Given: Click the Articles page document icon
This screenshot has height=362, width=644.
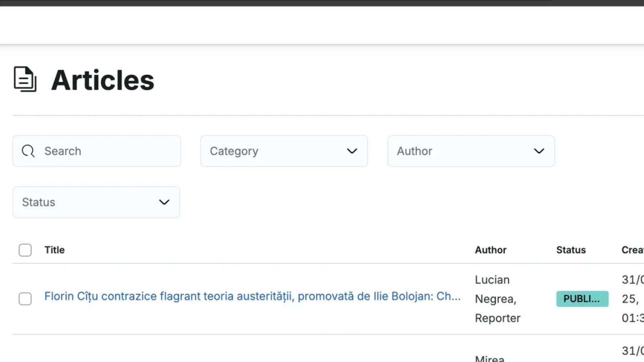Looking at the screenshot, I should point(25,79).
